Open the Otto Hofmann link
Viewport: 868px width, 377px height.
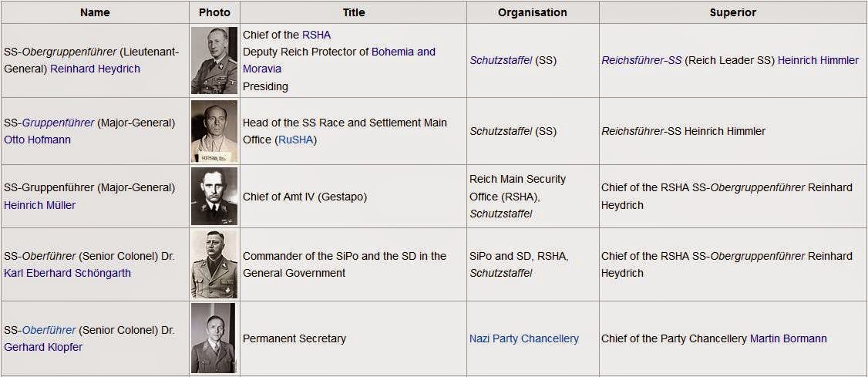37,140
